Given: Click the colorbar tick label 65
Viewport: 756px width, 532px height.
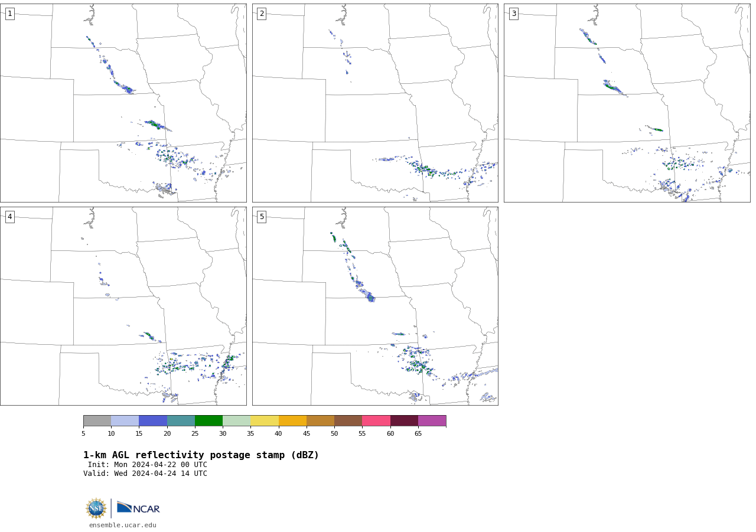Looking at the screenshot, I should pos(418,433).
